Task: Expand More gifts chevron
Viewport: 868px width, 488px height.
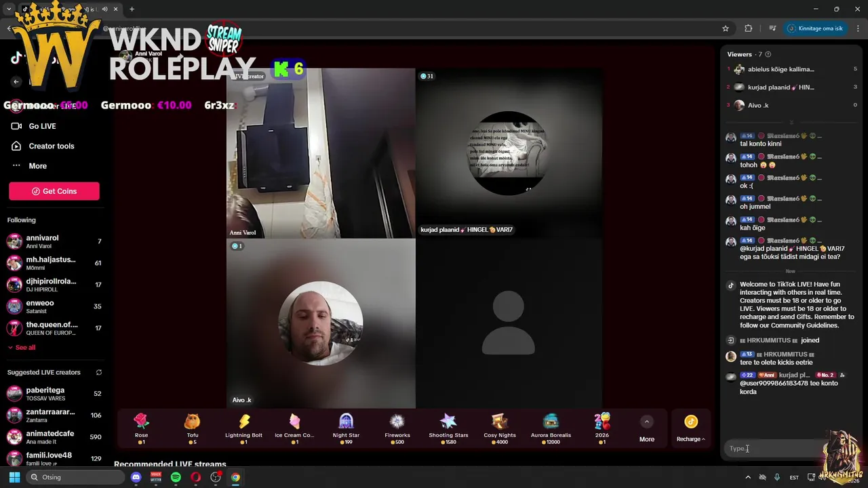Action: pos(647,422)
